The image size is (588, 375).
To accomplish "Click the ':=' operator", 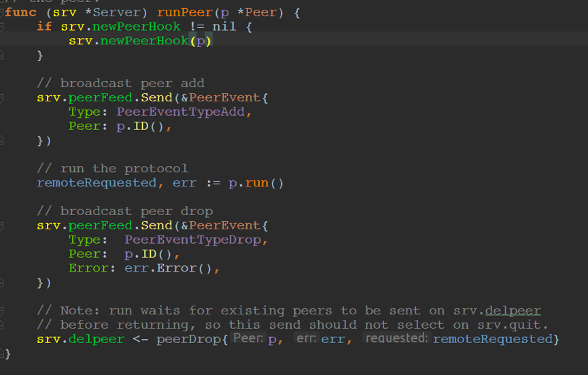I will coord(213,183).
